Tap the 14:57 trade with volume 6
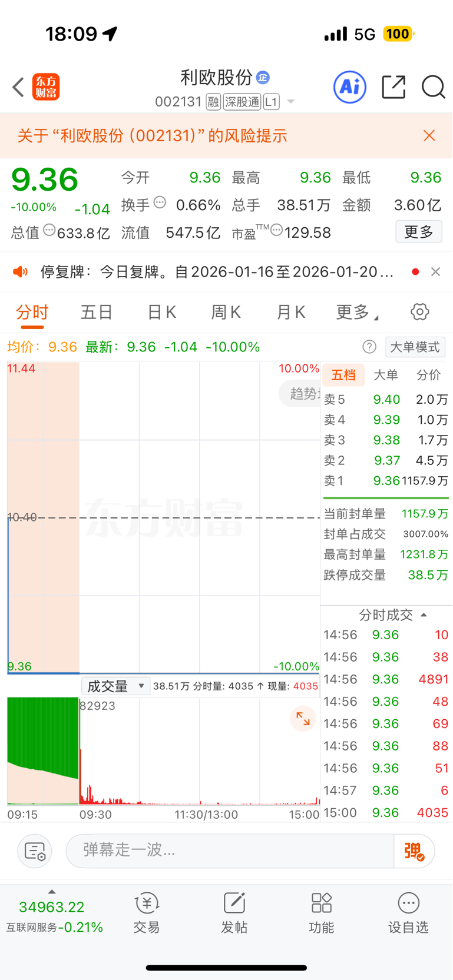453x980 pixels. pos(386,790)
